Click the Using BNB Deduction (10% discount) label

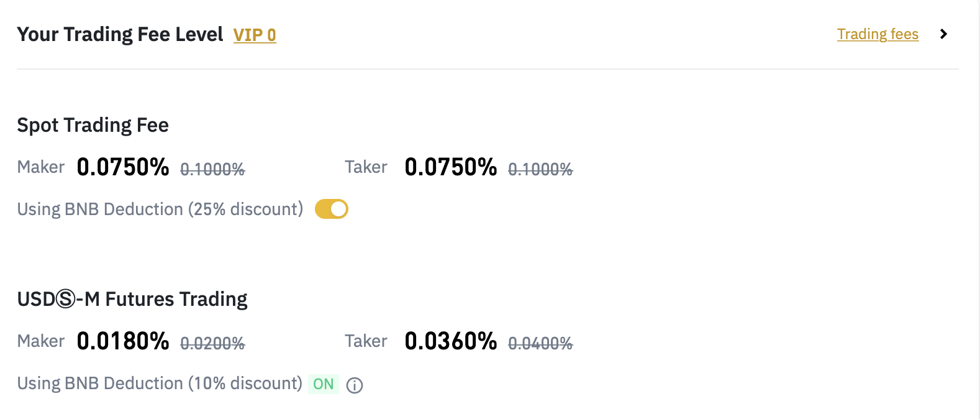pyautogui.click(x=160, y=384)
